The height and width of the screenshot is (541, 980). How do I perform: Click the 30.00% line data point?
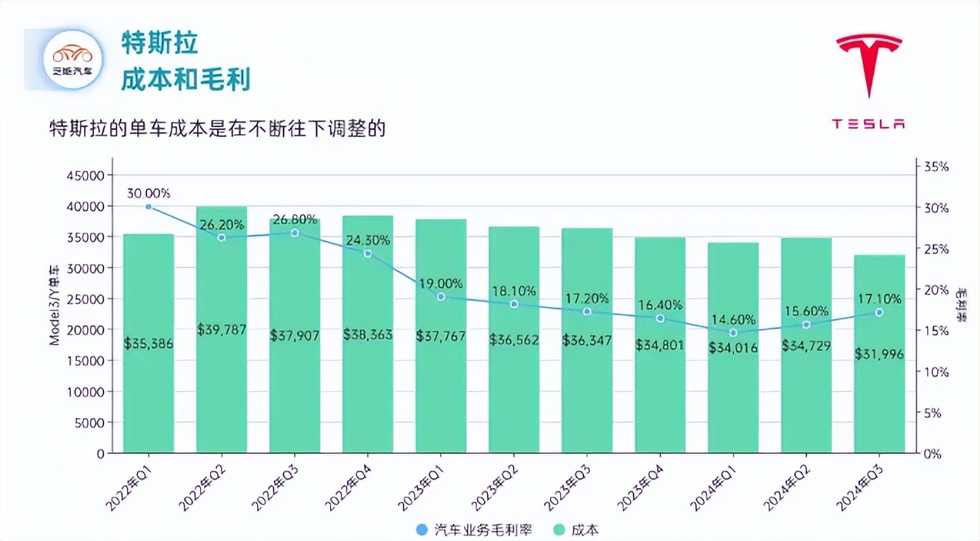149,206
